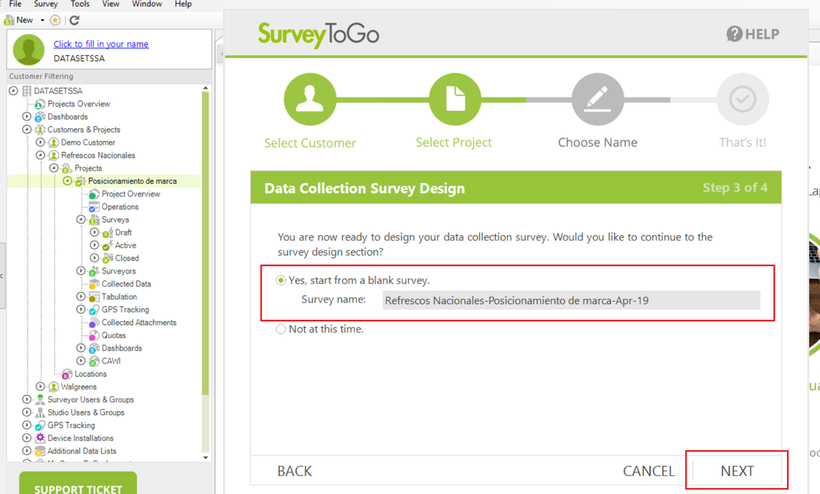Collapse the DATASETSSA root node
Screen dimensions: 820x494
pos(14,91)
